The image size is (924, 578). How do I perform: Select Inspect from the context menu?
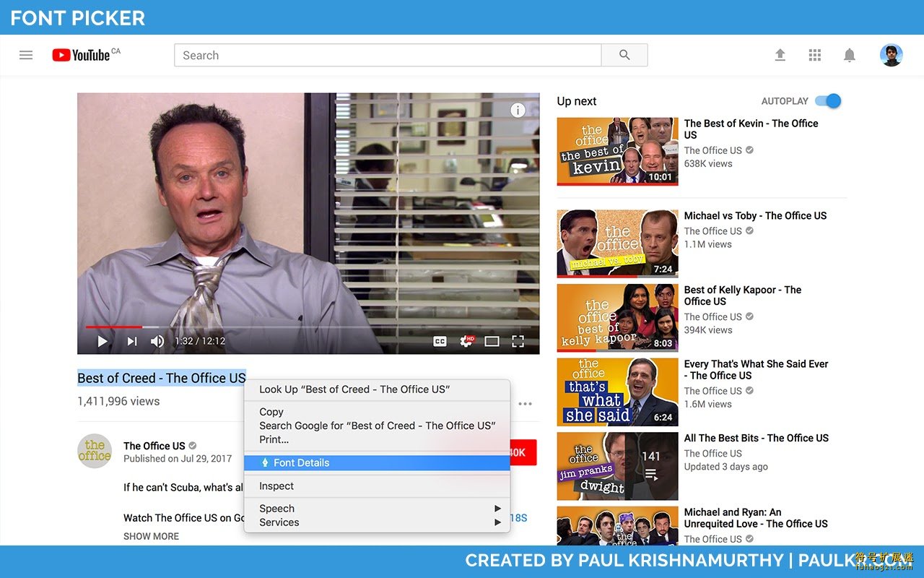tap(377, 486)
